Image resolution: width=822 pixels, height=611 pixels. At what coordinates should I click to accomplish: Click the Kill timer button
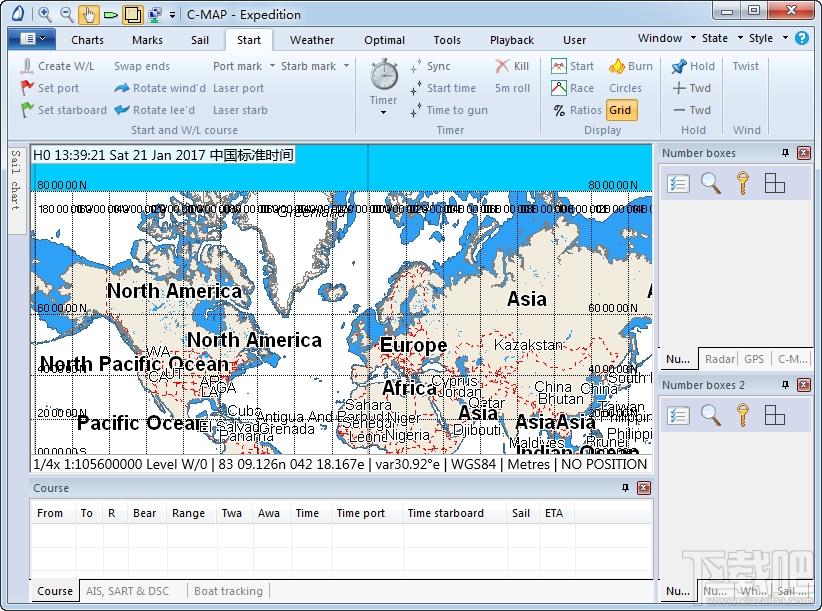pyautogui.click(x=512, y=66)
